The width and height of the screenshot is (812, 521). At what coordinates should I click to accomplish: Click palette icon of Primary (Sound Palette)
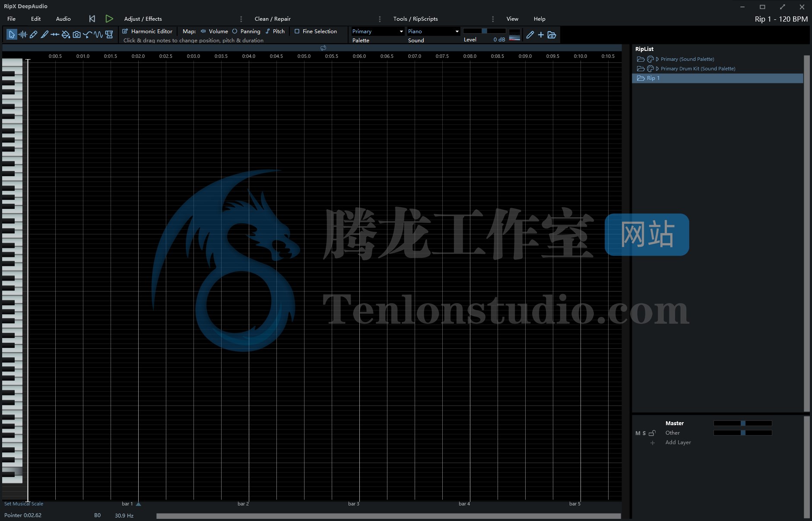pyautogui.click(x=650, y=59)
